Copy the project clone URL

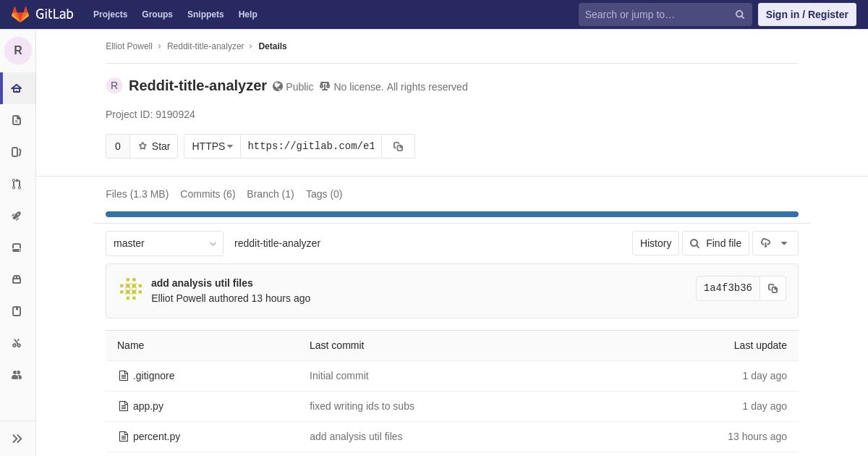click(398, 146)
